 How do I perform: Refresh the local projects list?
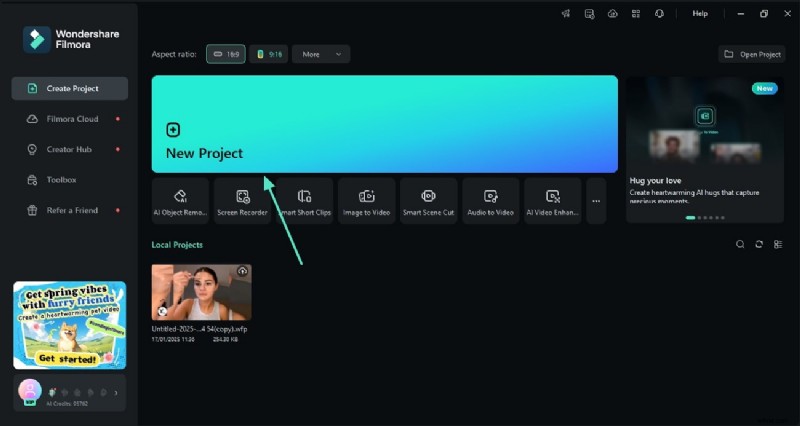click(x=759, y=244)
